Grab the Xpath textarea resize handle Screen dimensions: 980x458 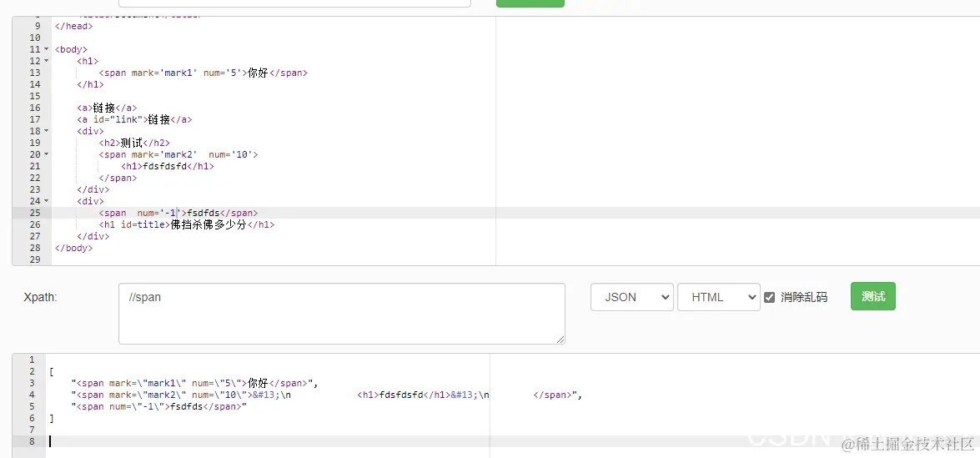560,340
